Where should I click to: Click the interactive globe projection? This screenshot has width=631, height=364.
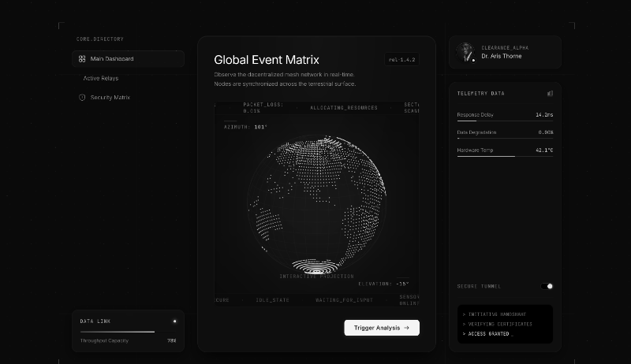[x=317, y=204]
